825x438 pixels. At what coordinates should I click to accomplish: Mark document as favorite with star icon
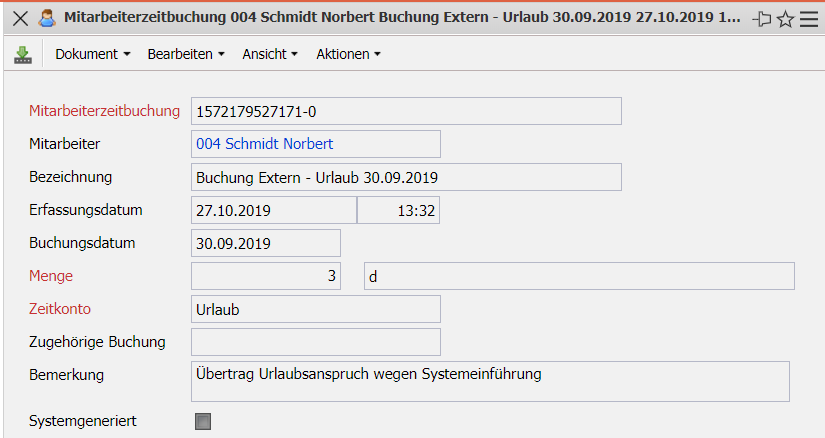pos(786,19)
